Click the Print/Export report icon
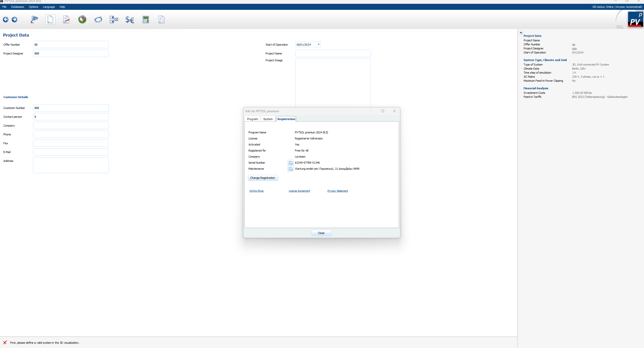 (x=162, y=19)
